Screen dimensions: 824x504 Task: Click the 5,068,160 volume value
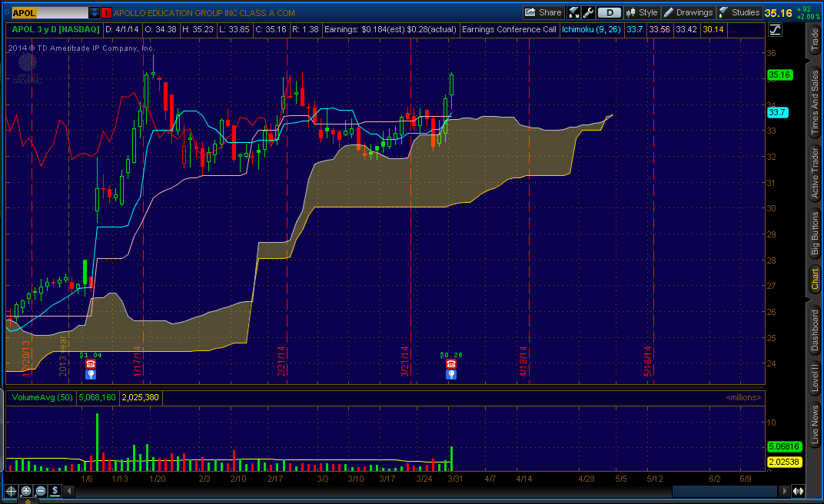coord(97,397)
